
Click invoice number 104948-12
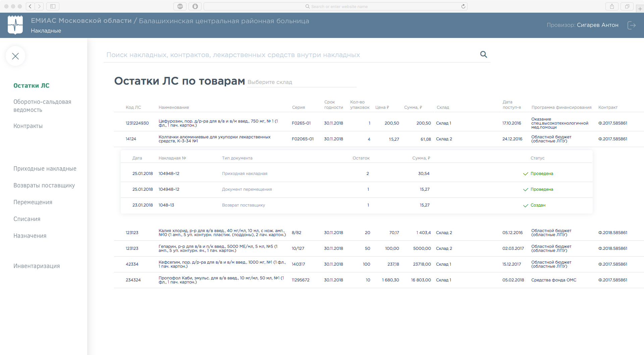(x=169, y=174)
